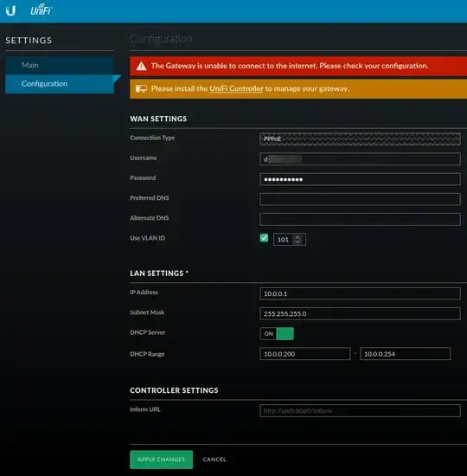Image resolution: width=467 pixels, height=476 pixels.
Task: Open the Connection Type PPPoE dropdown
Action: (x=360, y=138)
